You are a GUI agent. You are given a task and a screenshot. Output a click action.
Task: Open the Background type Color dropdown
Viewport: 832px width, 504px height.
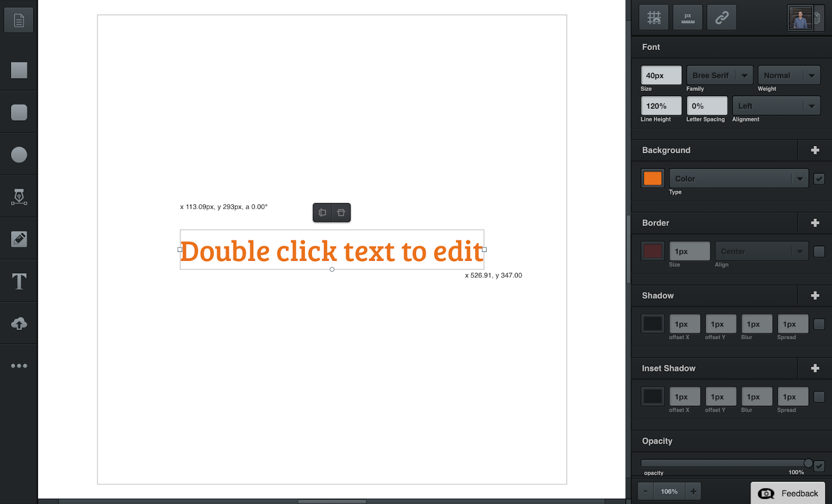point(739,179)
